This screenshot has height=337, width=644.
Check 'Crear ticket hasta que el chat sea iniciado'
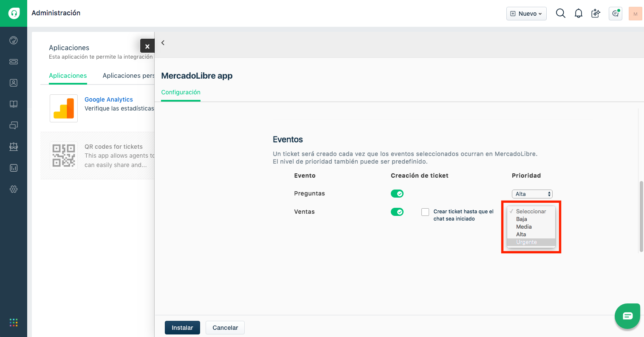point(425,212)
